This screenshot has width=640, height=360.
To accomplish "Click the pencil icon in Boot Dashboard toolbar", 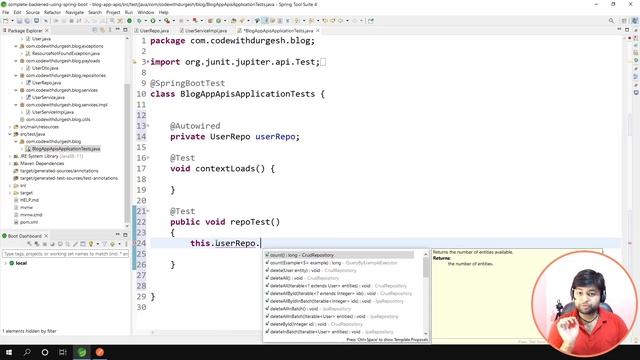I will 75,244.
